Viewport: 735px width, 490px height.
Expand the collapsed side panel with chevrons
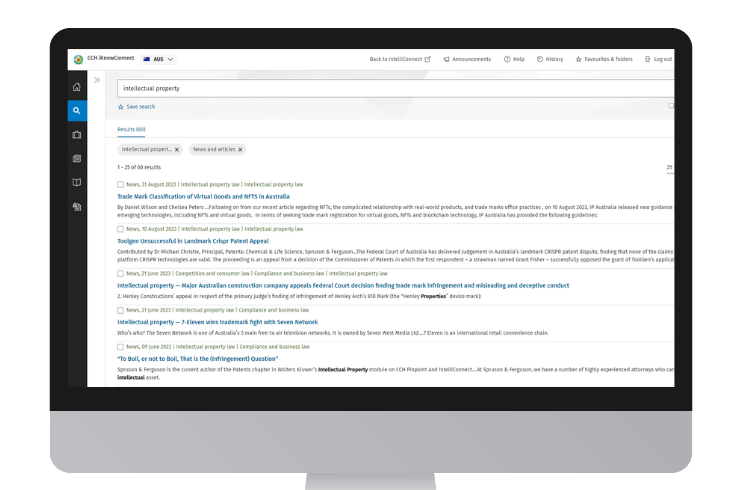97,80
